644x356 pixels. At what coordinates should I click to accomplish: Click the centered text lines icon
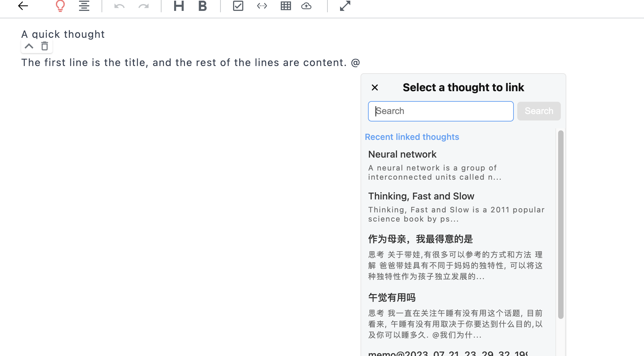(84, 6)
